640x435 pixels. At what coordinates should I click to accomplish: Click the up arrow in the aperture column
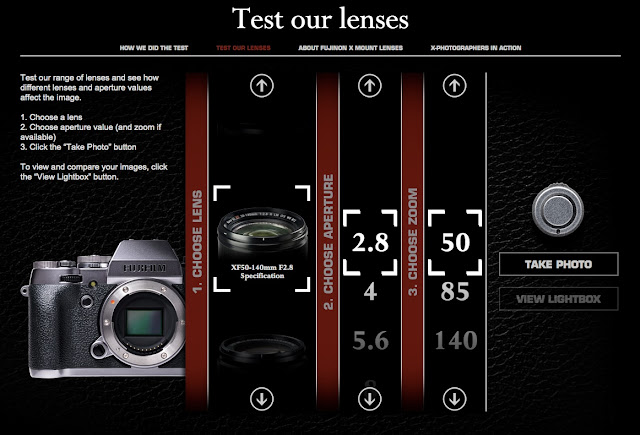tap(369, 86)
